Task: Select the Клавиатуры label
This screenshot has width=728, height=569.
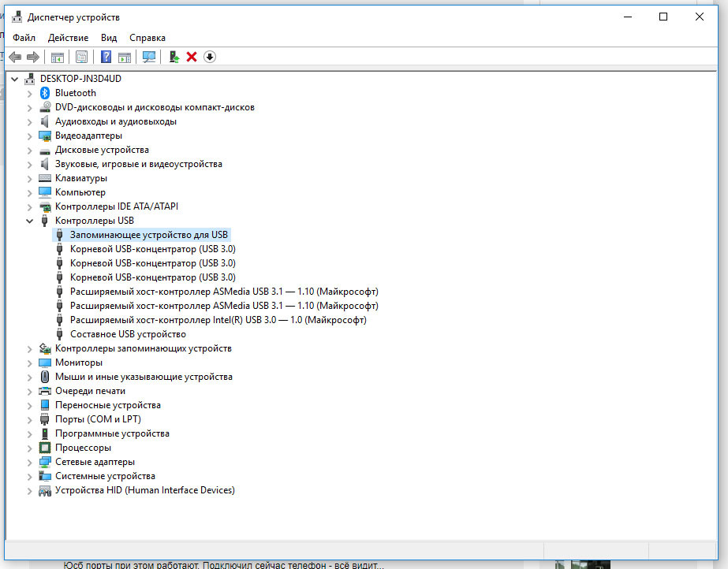Action: coord(81,178)
